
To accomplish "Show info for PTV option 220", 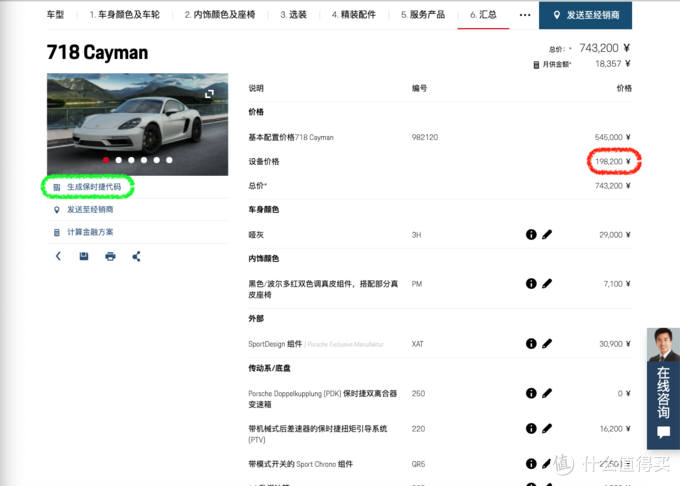I will (x=531, y=428).
